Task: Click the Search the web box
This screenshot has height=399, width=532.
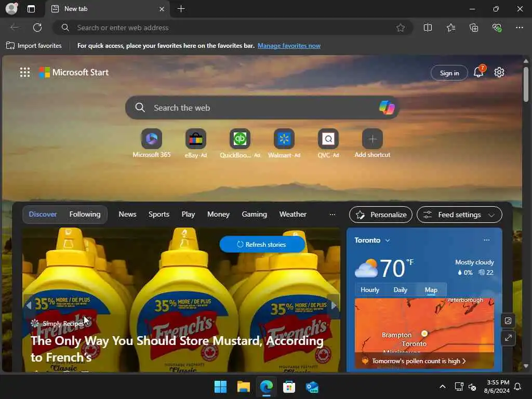Action: pos(262,108)
